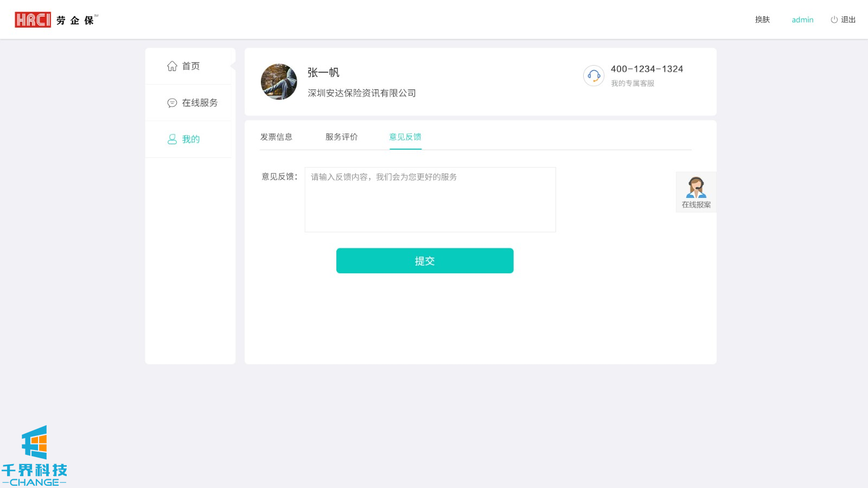Select the user icon beside 我的

[172, 139]
